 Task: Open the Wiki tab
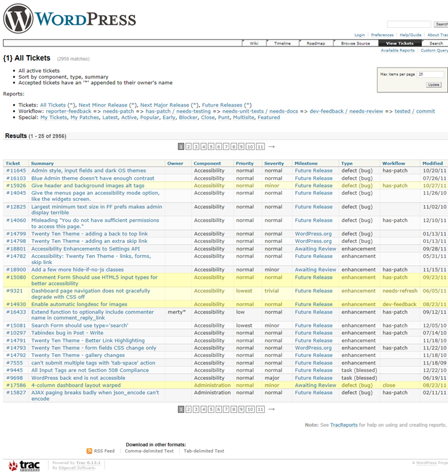254,43
